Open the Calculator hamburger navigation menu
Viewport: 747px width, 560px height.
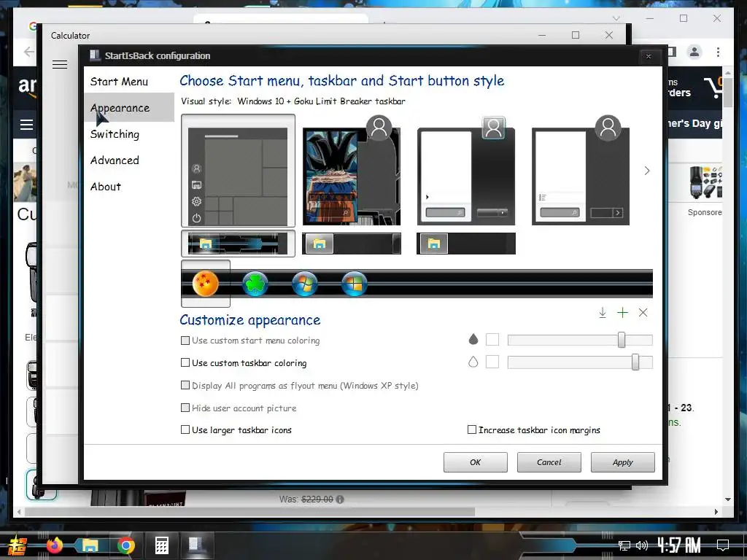(60, 64)
